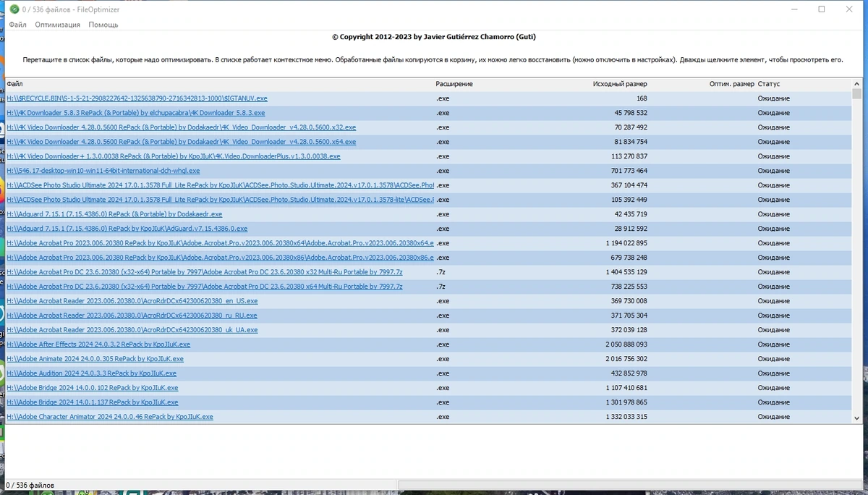Sort by the Расширение column header
Viewport: 868px width, 495px height.
click(x=454, y=84)
